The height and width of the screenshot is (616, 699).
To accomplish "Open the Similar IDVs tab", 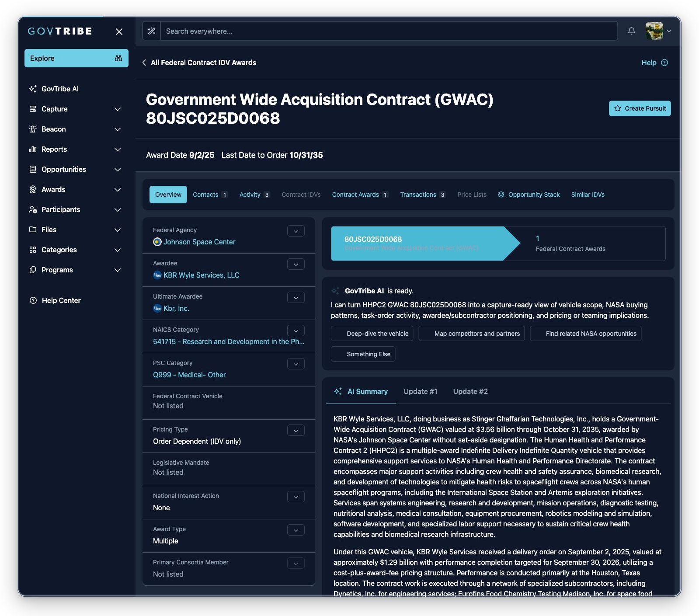I will 588,195.
